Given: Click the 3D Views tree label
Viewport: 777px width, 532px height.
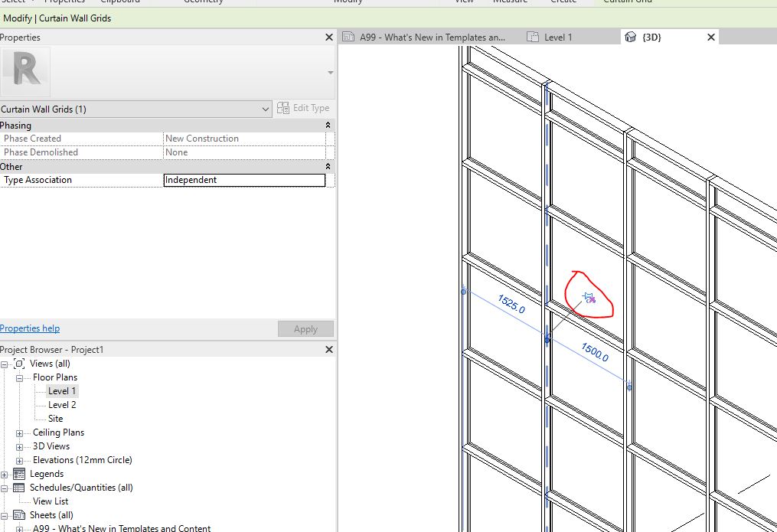Looking at the screenshot, I should [x=51, y=446].
